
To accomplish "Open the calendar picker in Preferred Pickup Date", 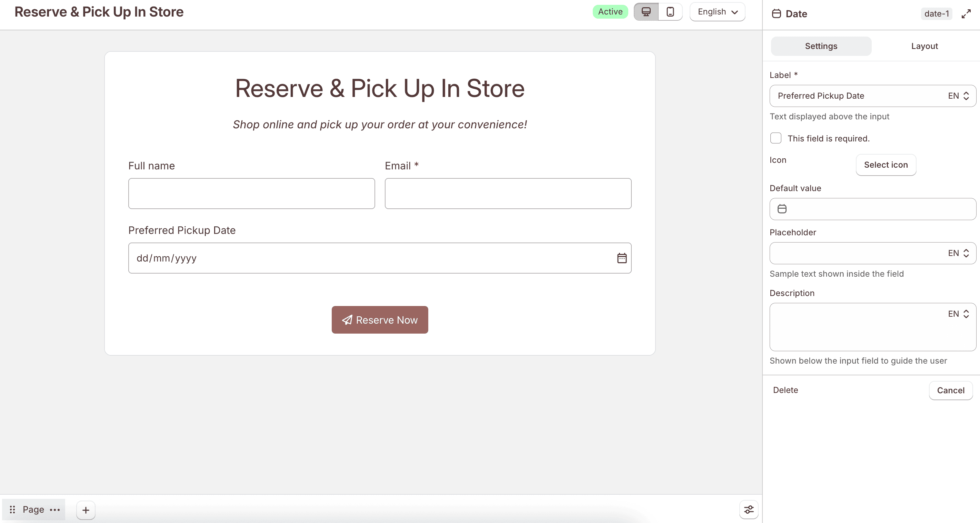I will pos(622,258).
